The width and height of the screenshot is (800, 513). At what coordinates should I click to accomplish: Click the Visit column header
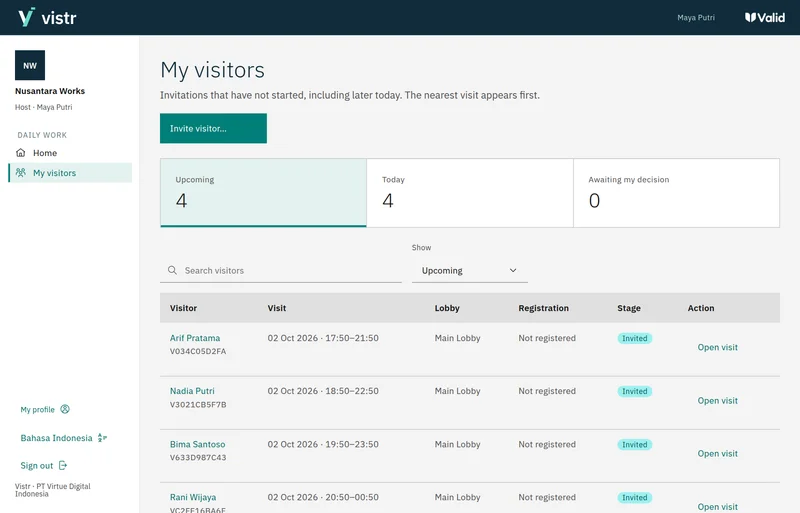(x=277, y=308)
